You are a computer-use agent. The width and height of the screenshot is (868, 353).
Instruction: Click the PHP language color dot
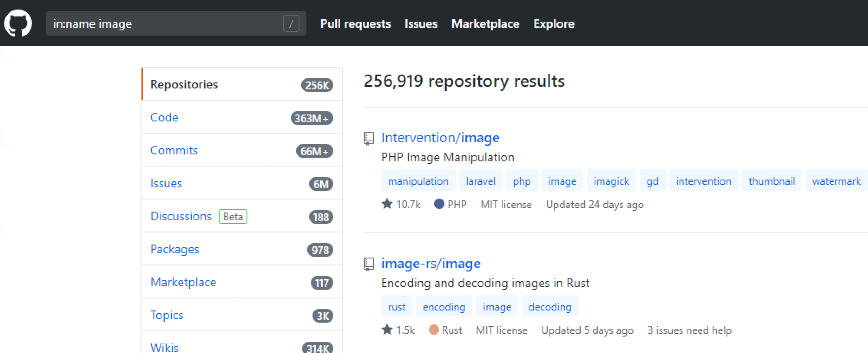[439, 204]
